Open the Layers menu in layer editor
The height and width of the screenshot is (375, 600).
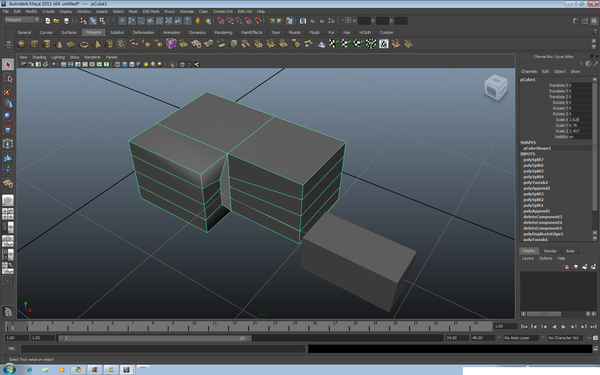click(x=528, y=258)
